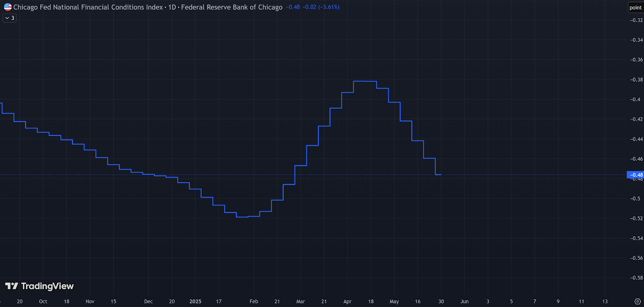
Task: Click the Apr label on the time axis
Action: 347,301
